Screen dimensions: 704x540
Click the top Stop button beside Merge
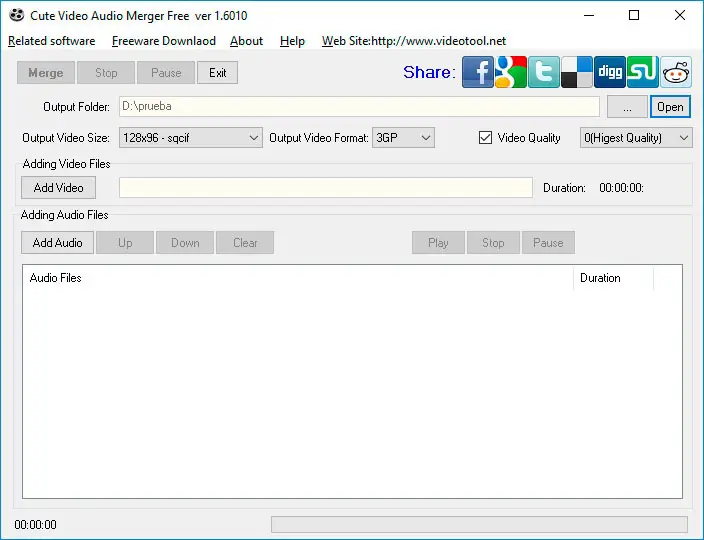(106, 73)
